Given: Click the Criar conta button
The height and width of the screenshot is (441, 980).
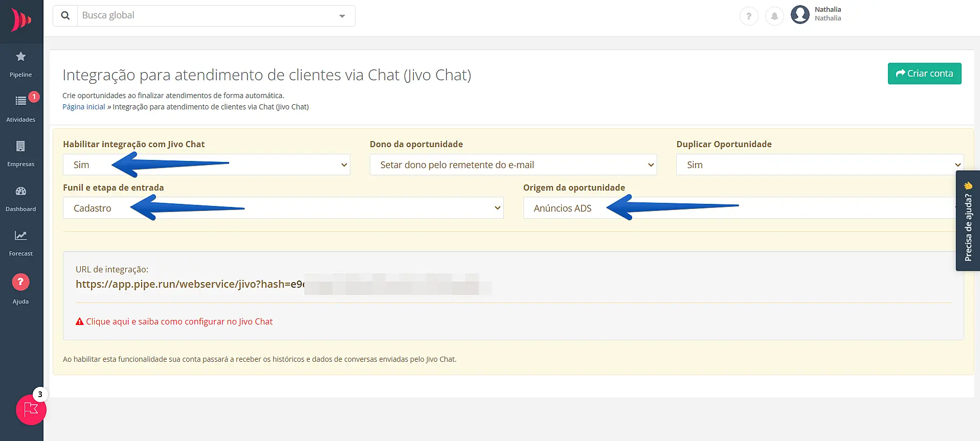Looking at the screenshot, I should click(925, 74).
